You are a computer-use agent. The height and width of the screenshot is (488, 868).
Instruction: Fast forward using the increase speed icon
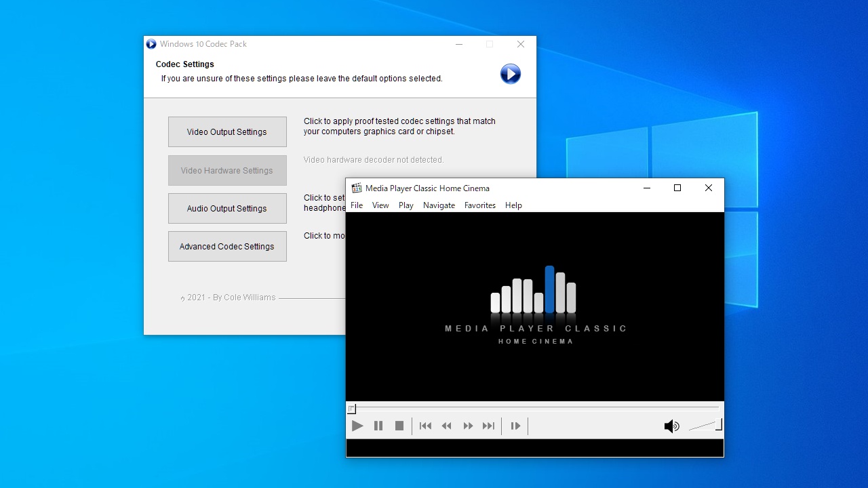[468, 426]
